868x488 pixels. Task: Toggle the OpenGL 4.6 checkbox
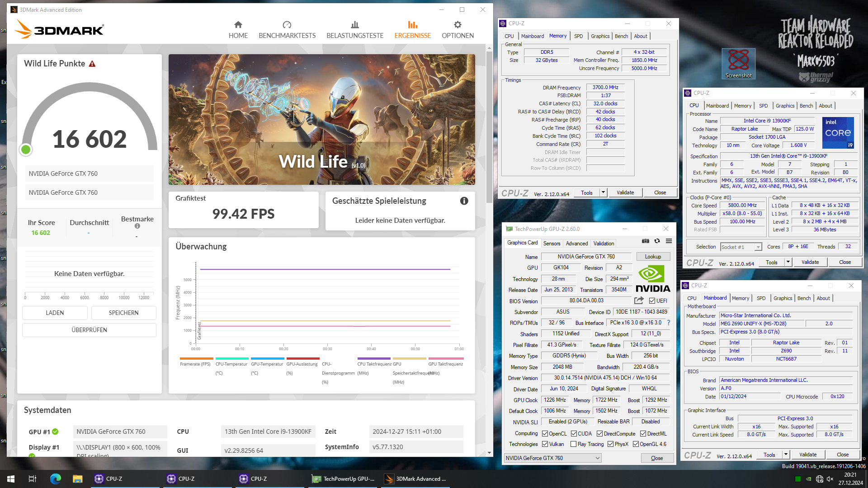[x=636, y=444]
